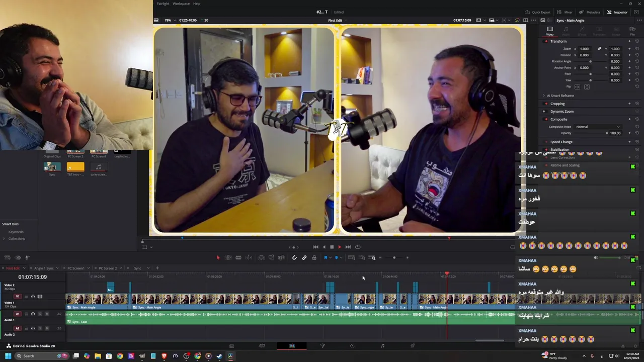Select the Inspector File tab
644x362 pixels.
pos(632,31)
